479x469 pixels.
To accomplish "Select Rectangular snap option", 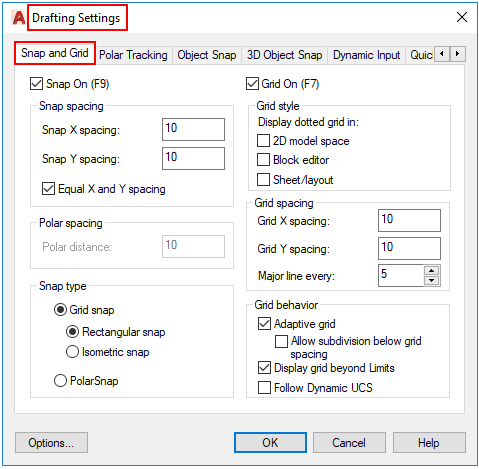I will click(72, 332).
